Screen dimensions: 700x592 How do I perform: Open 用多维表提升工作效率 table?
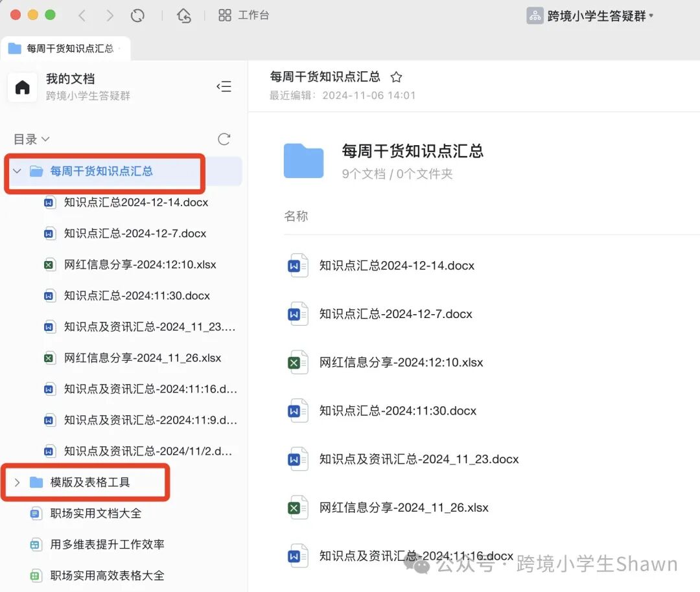pos(107,544)
